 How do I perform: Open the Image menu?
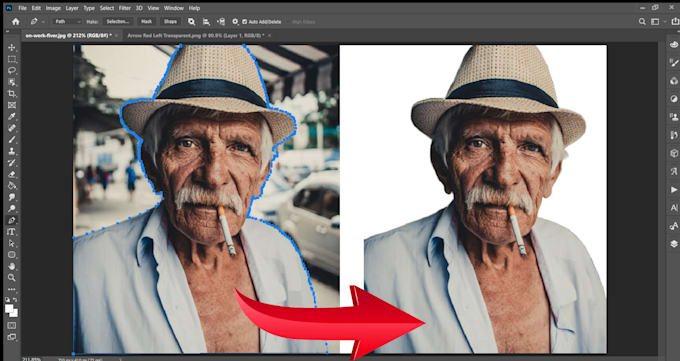click(x=53, y=8)
